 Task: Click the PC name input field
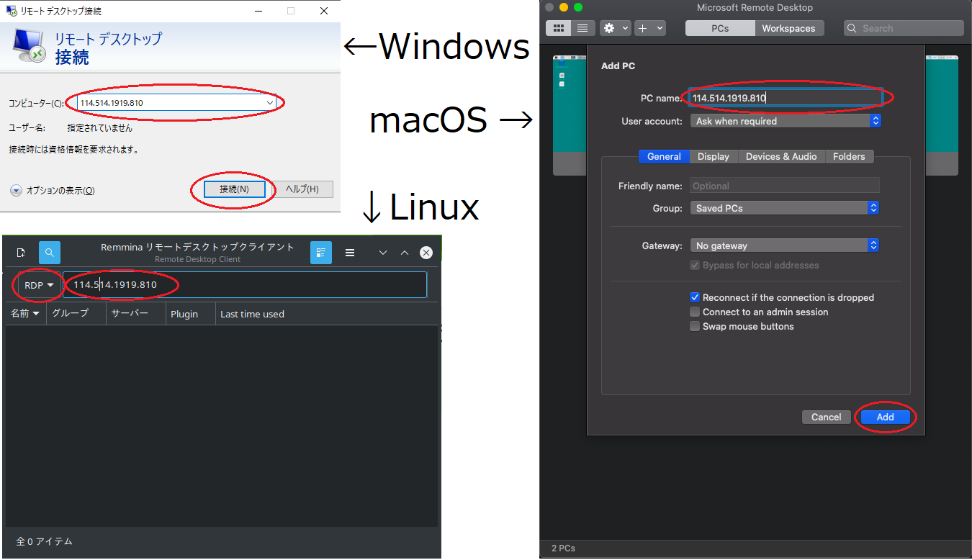(786, 98)
